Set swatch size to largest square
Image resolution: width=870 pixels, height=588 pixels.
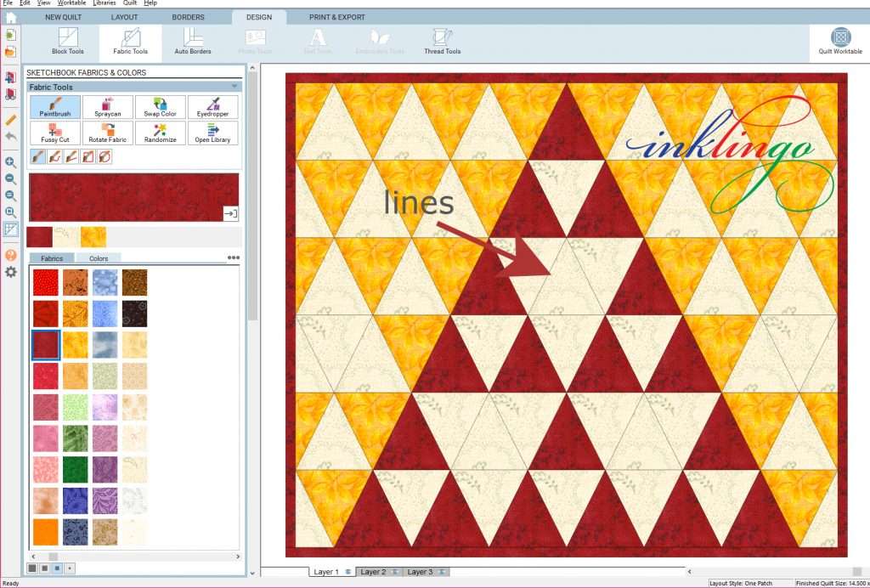tap(33, 568)
